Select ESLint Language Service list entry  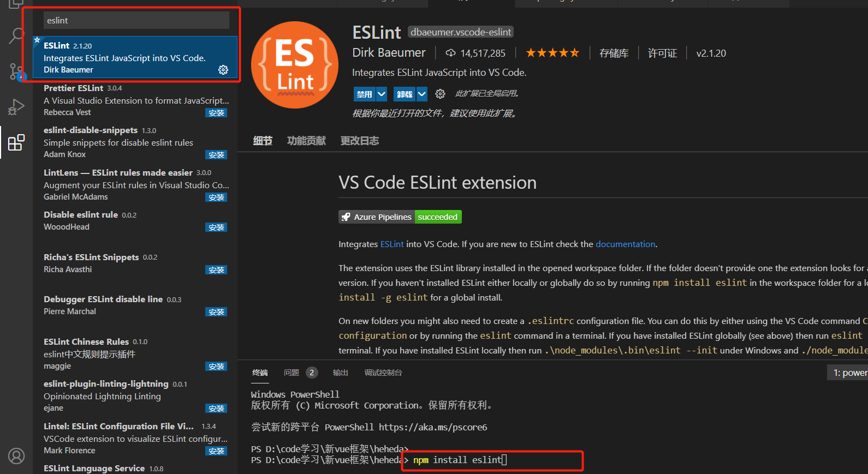pos(135,469)
